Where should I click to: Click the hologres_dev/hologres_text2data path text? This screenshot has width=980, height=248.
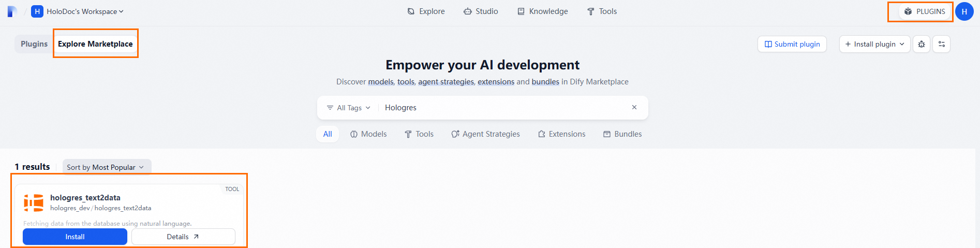pos(101,208)
